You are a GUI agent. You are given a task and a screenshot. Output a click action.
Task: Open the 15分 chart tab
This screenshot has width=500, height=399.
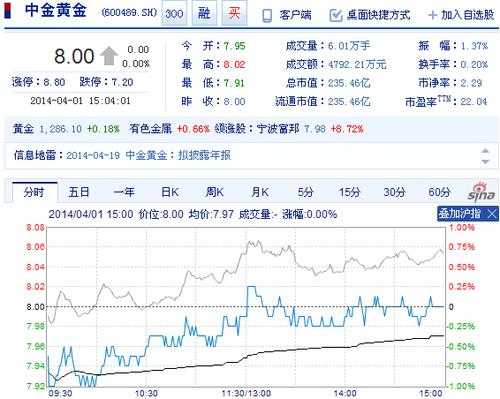pos(349,192)
